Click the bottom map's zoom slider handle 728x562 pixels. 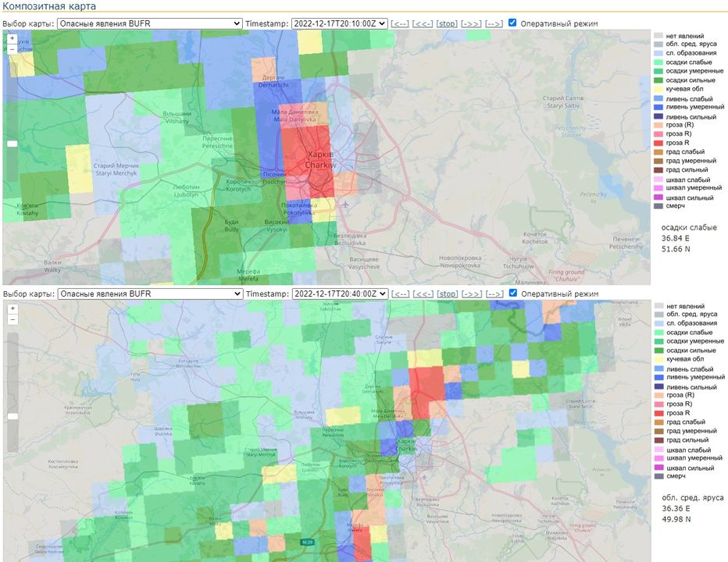pos(12,416)
